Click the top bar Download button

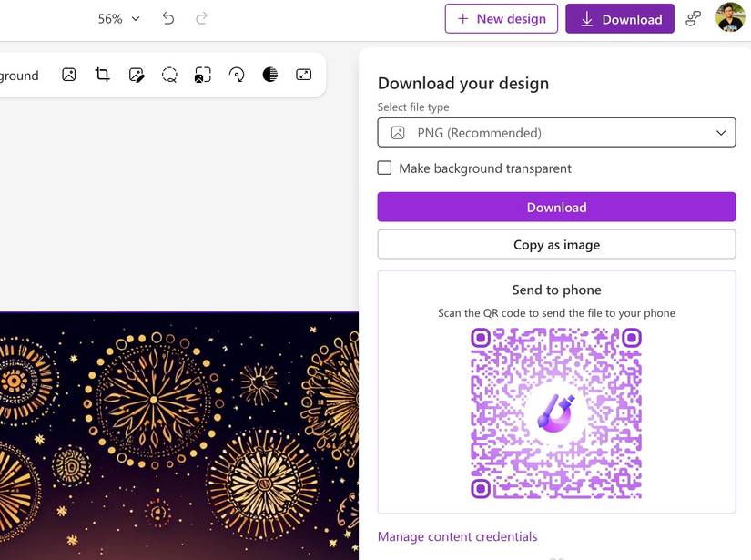620,18
